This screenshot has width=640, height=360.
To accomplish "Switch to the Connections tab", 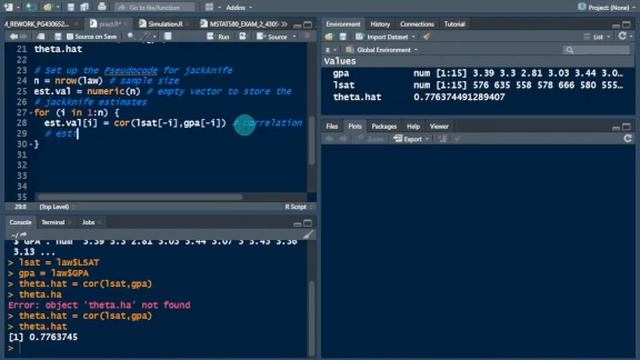I will coord(417,24).
